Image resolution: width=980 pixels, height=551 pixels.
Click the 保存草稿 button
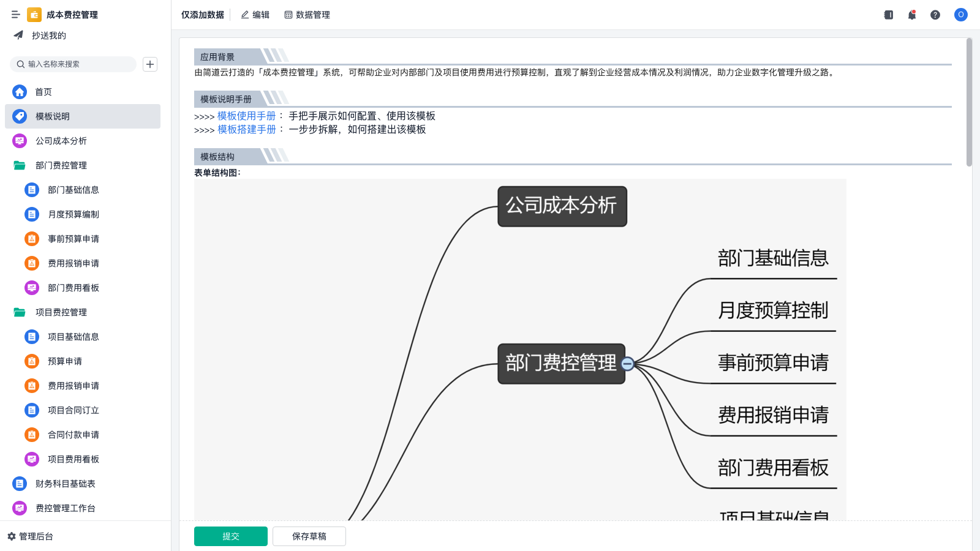click(x=309, y=536)
